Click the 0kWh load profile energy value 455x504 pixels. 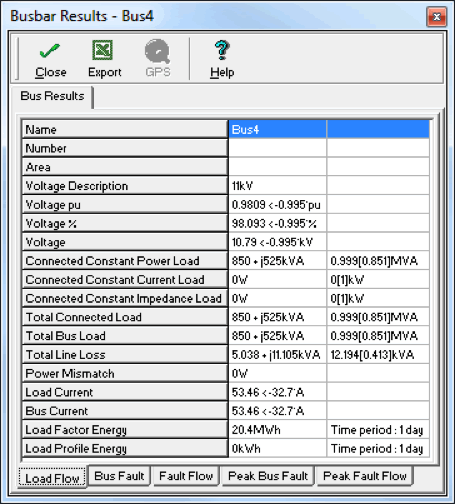(278, 448)
